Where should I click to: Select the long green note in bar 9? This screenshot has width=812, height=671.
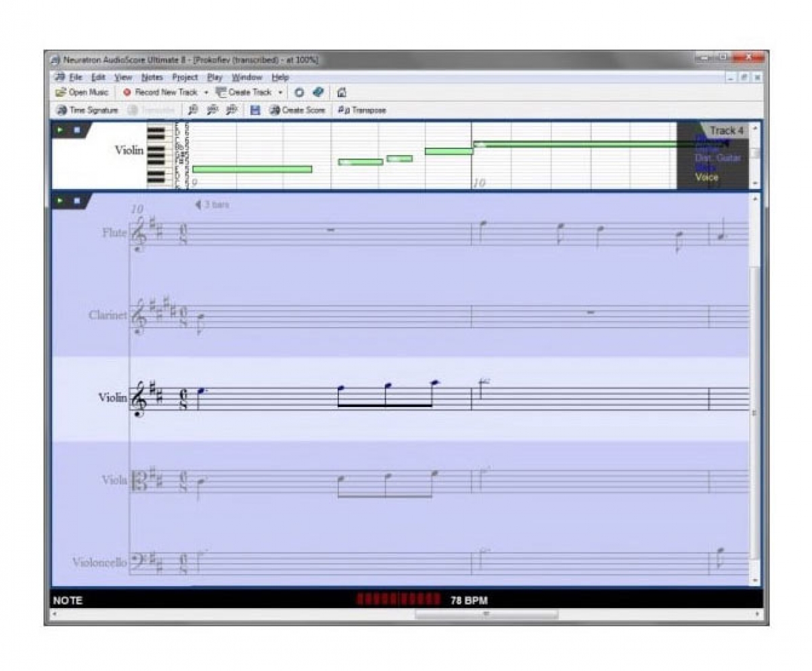point(252,169)
